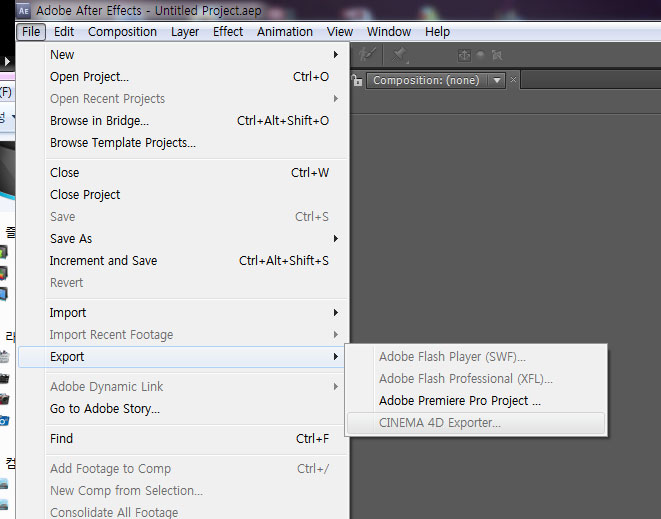This screenshot has width=661, height=519.
Task: Open the Layer menu
Action: click(x=185, y=32)
